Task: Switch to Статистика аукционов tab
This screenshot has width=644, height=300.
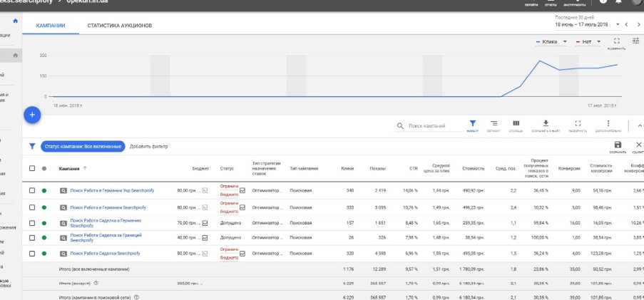Action: click(x=120, y=26)
